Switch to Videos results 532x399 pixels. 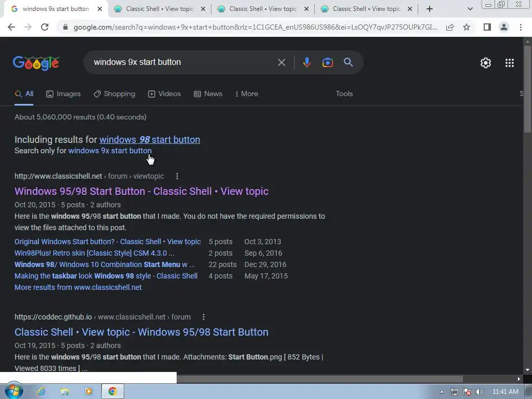pyautogui.click(x=165, y=94)
